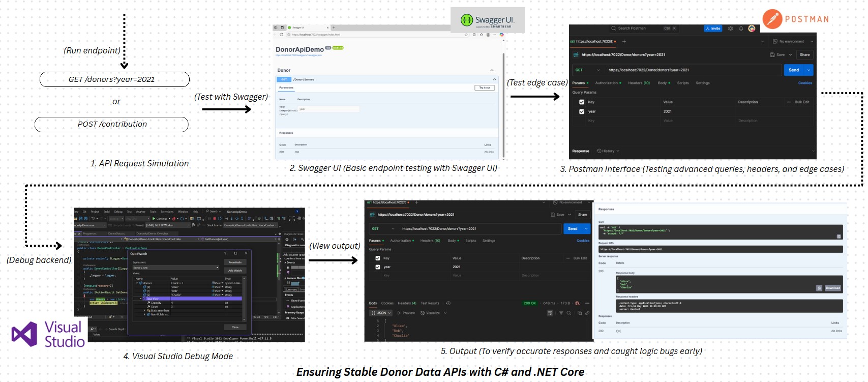The height and width of the screenshot is (382, 868).
Task: Click search icon in output Postman response
Action: point(569,313)
